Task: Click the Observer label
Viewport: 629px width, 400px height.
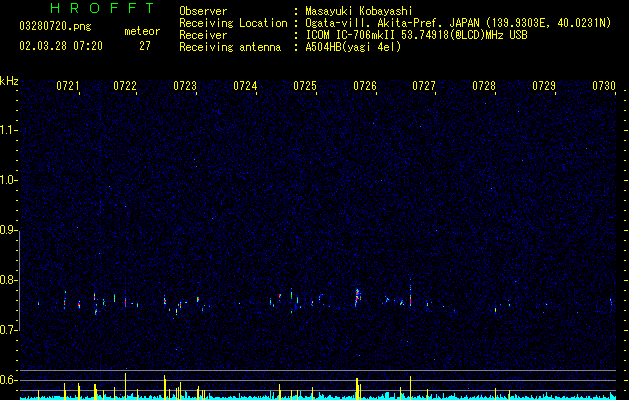Action: [203, 11]
